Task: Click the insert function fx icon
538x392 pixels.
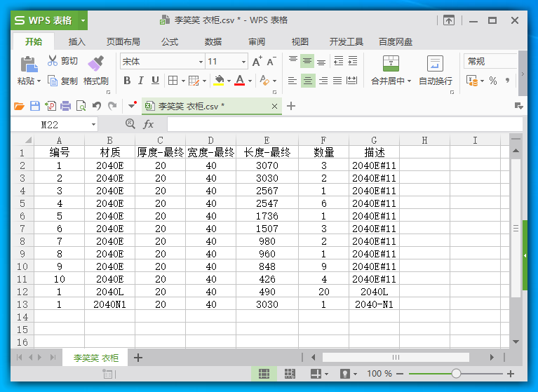Action: pos(149,124)
